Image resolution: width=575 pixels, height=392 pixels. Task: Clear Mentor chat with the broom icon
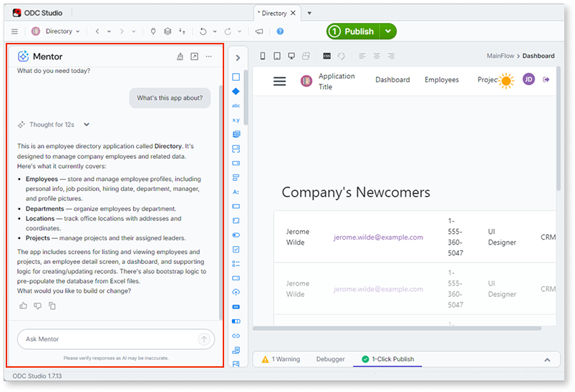tap(180, 57)
